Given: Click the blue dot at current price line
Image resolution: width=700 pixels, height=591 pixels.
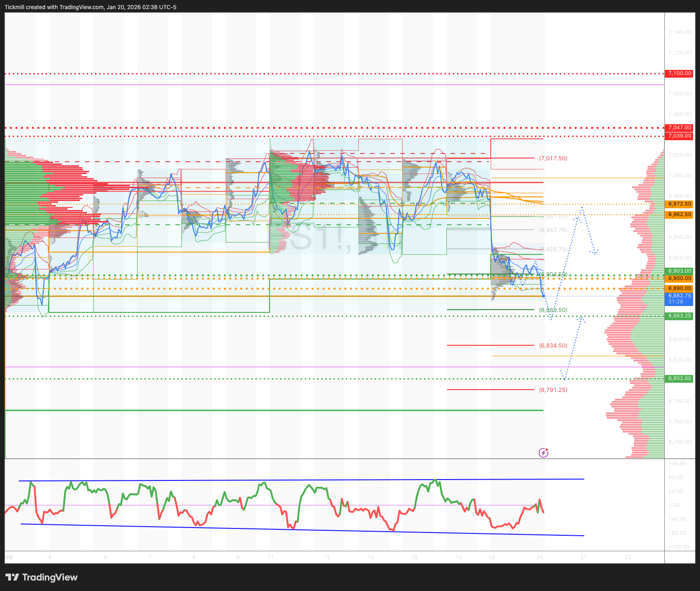Looking at the screenshot, I should [x=543, y=296].
